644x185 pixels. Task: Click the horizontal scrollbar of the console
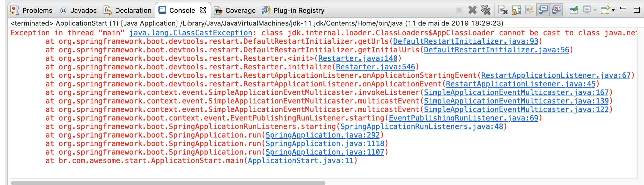pyautogui.click(x=168, y=183)
